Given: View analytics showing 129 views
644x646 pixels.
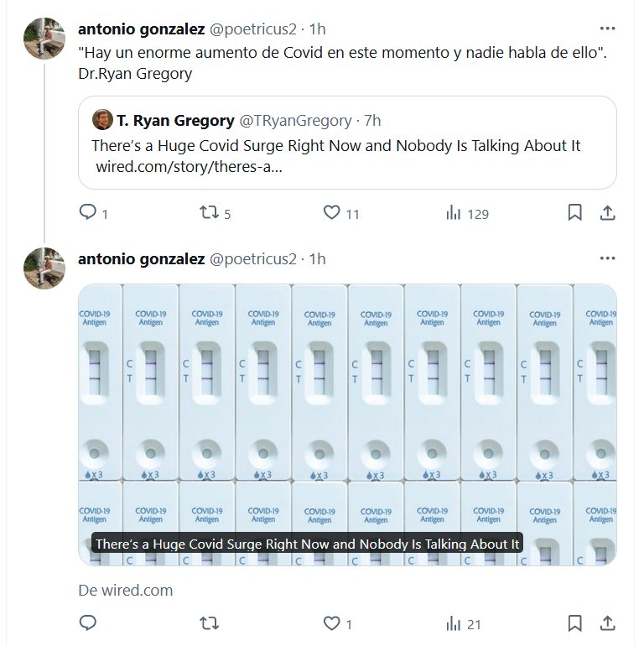Looking at the screenshot, I should [454, 213].
